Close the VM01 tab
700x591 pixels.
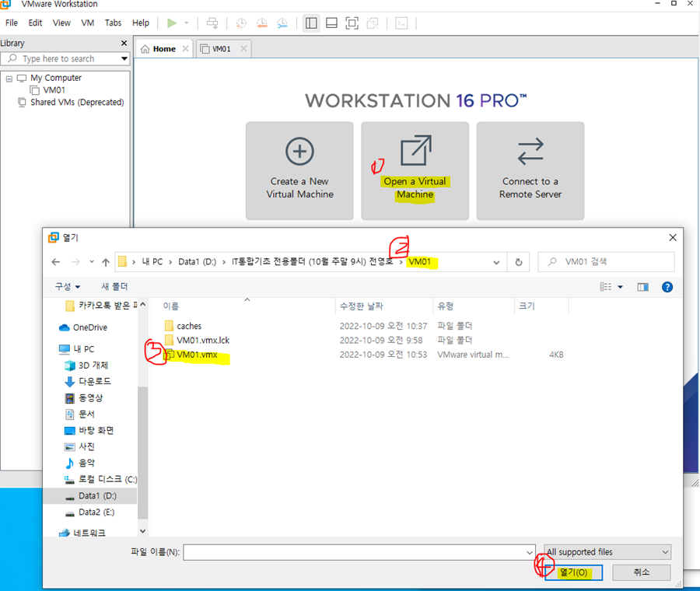coord(243,49)
